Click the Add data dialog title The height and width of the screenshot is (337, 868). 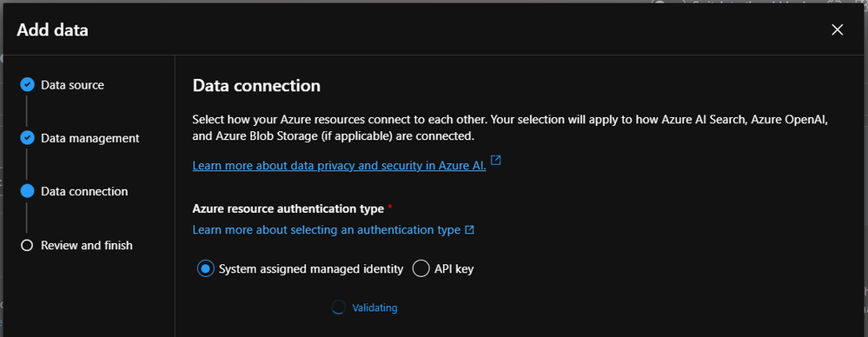[x=53, y=30]
